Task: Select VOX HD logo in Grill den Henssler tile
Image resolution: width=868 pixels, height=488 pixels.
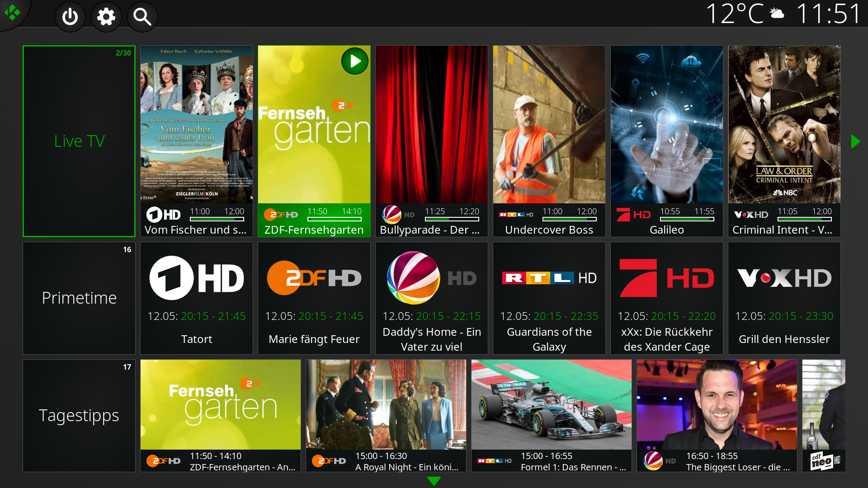Action: pyautogui.click(x=784, y=278)
